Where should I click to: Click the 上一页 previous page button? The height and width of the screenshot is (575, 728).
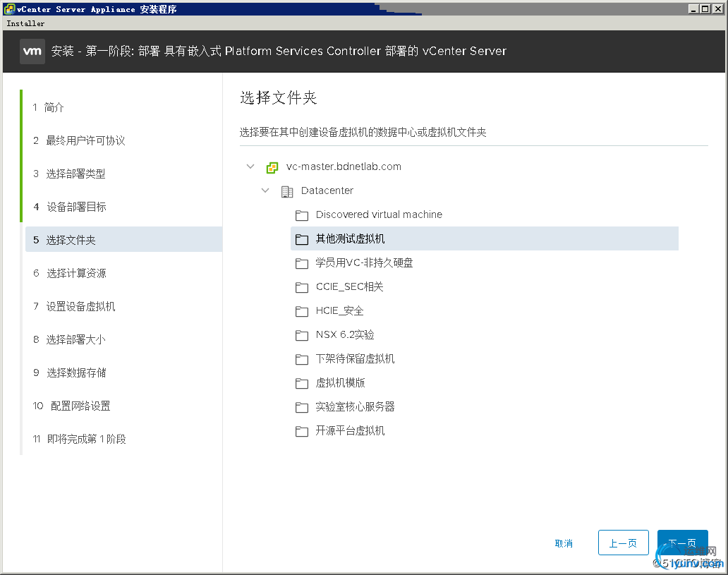[623, 543]
